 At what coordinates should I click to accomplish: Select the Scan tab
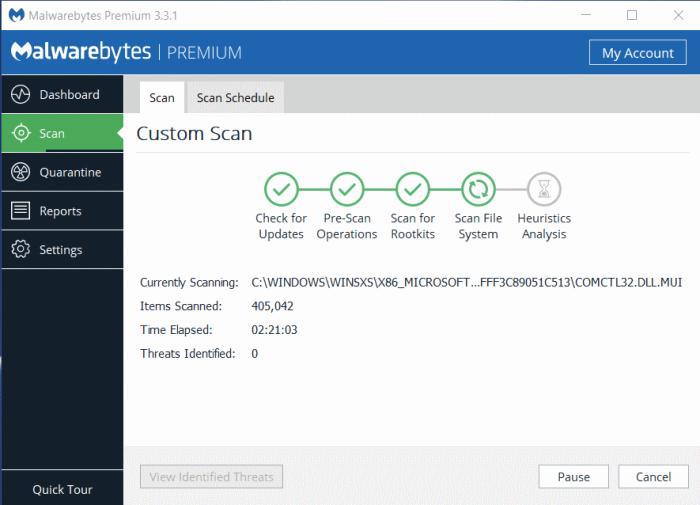pos(162,98)
